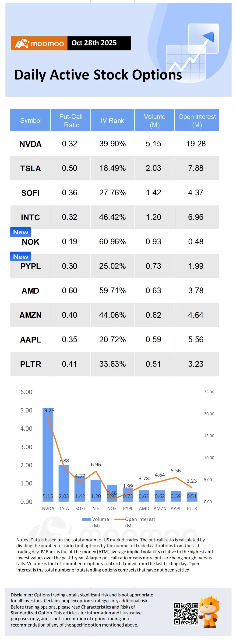Click the TSLA symbol in the table
Image resolution: width=236 pixels, height=644 pixels.
click(31, 169)
